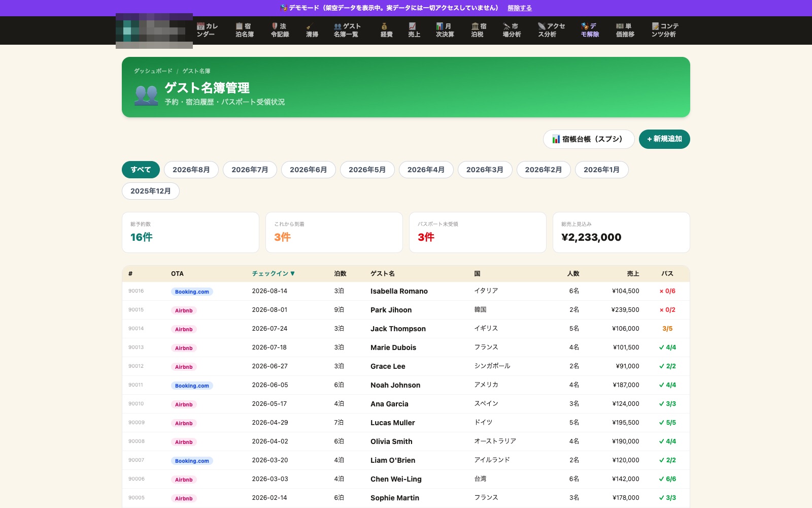Filter by 2026年4月 tab
Image resolution: width=812 pixels, height=508 pixels.
tap(426, 170)
